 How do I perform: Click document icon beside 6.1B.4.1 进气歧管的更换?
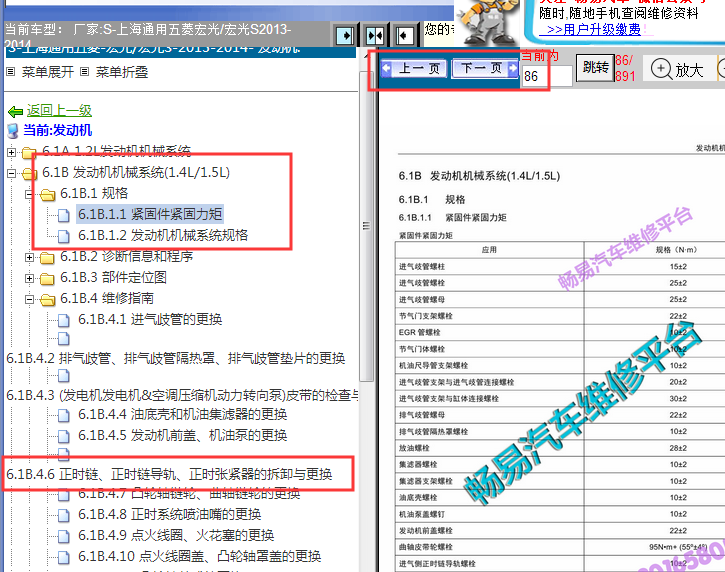pyautogui.click(x=64, y=320)
